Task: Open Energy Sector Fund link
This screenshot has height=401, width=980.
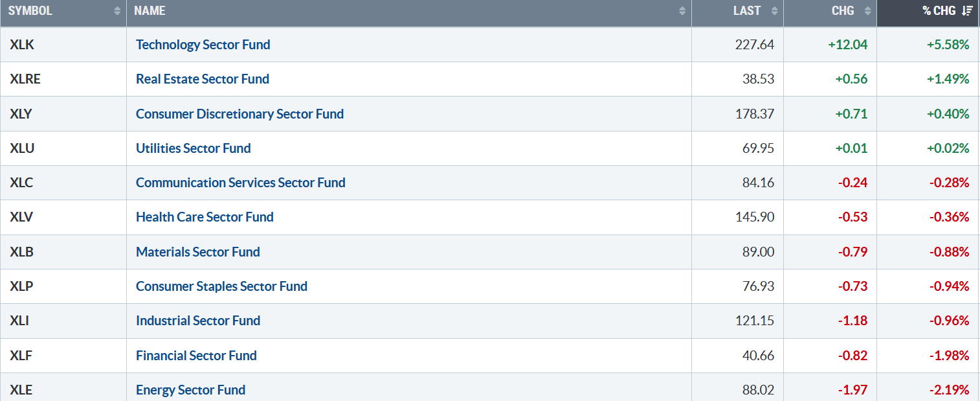Action: pos(190,390)
